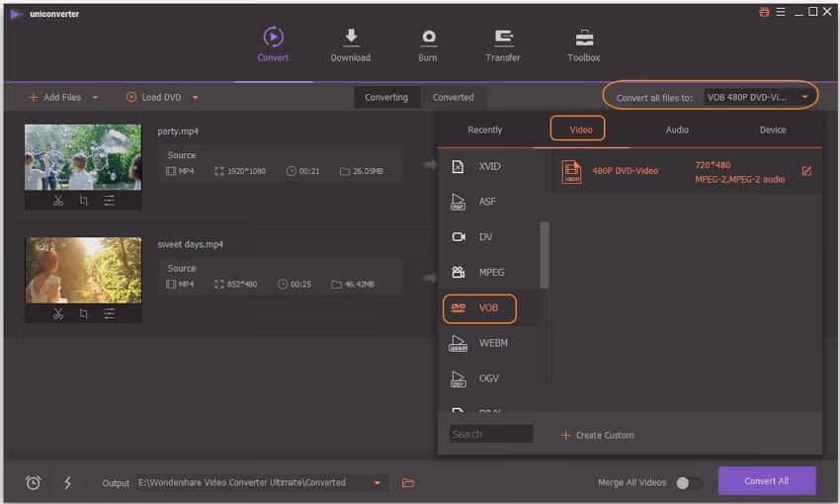
Task: Open the Burn section
Action: tap(428, 44)
